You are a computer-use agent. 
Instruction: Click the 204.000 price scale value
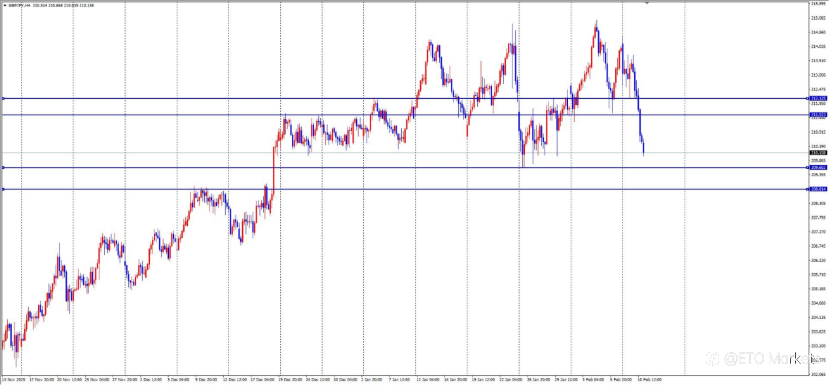point(818,303)
